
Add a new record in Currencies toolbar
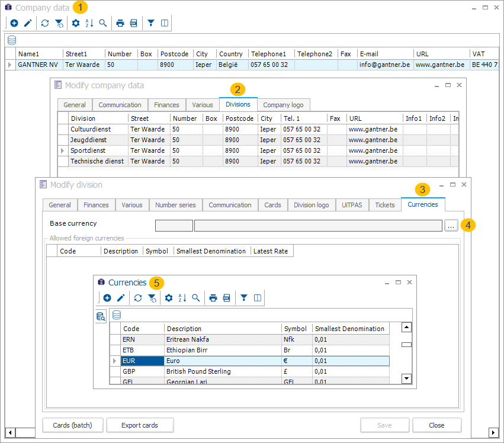(x=107, y=298)
